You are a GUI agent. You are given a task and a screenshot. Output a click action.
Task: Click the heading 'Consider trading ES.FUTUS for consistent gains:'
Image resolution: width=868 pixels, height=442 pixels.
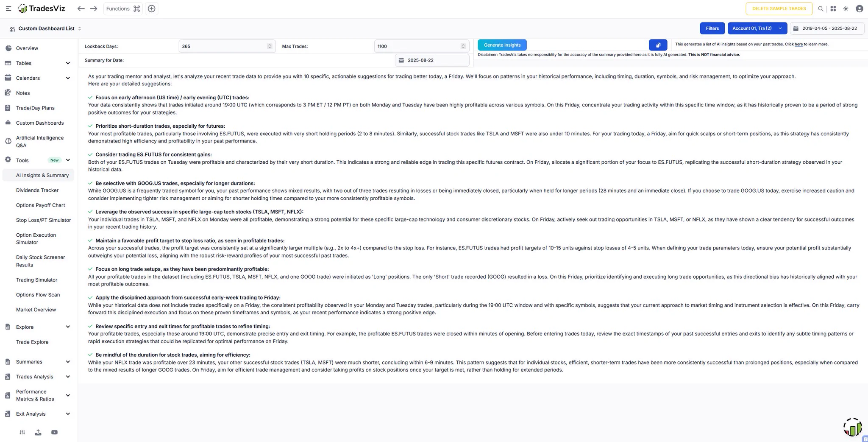[x=153, y=154]
